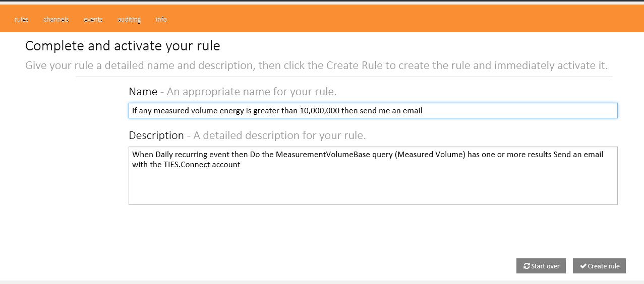Open the auditing section

coord(129,20)
